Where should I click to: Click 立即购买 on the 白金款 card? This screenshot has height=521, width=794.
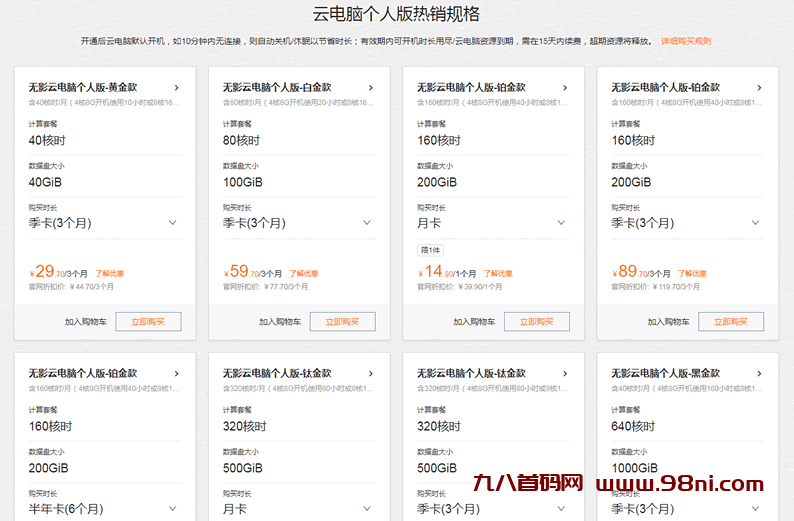[342, 322]
